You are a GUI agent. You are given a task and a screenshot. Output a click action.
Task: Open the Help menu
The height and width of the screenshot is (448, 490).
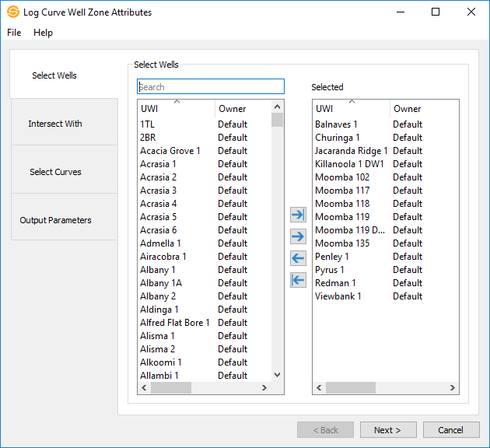pos(43,33)
